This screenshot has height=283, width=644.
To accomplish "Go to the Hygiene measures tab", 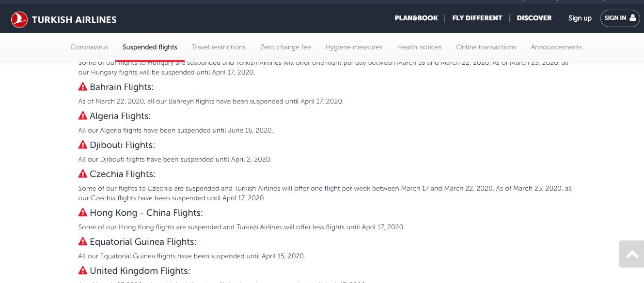I will (354, 47).
